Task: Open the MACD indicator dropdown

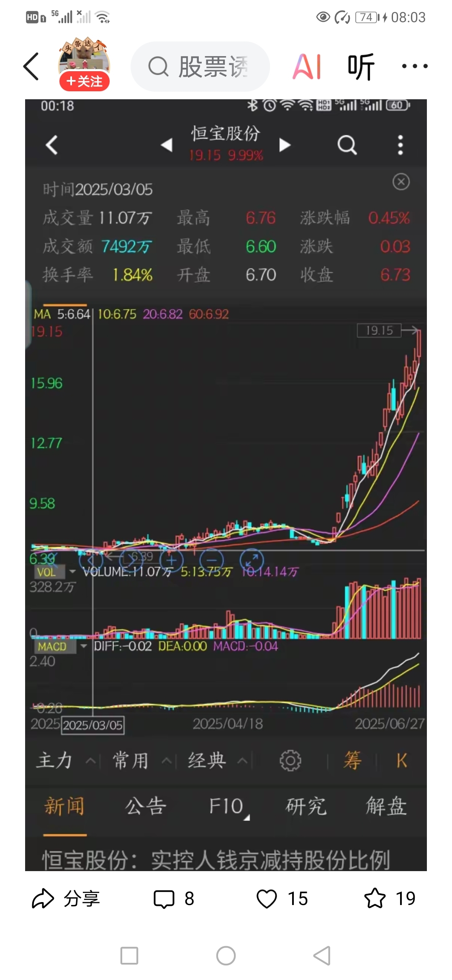Action: click(x=60, y=647)
